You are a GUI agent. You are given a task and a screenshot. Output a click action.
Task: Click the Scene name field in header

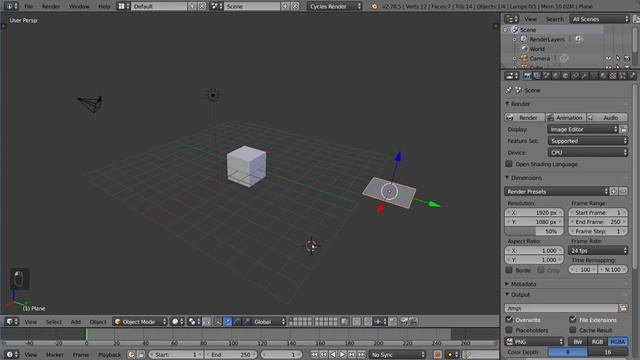tap(252, 7)
